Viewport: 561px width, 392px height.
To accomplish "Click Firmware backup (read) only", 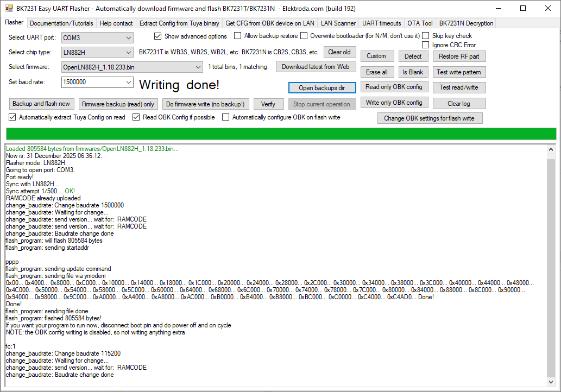I will [x=118, y=104].
